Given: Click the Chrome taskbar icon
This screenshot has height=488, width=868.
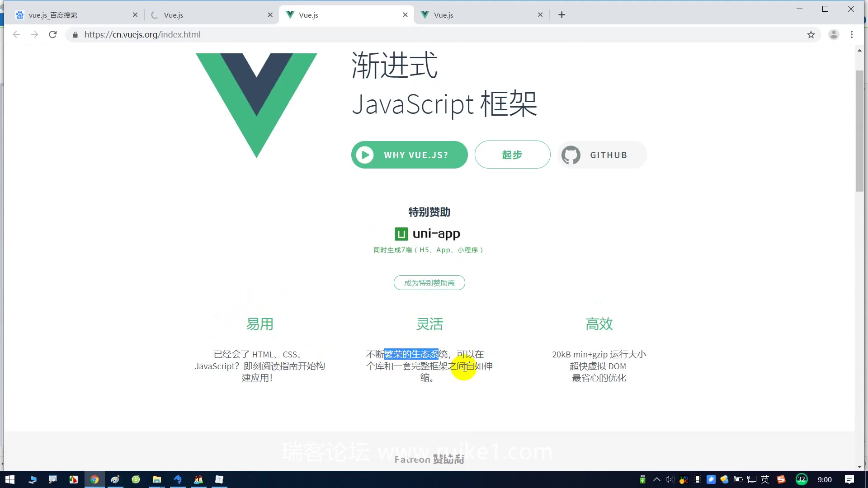Looking at the screenshot, I should (x=94, y=479).
